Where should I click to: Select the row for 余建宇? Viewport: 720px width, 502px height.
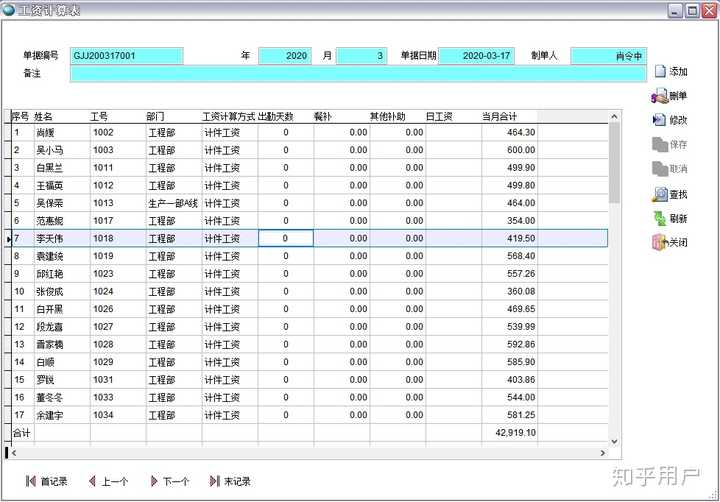pos(309,415)
